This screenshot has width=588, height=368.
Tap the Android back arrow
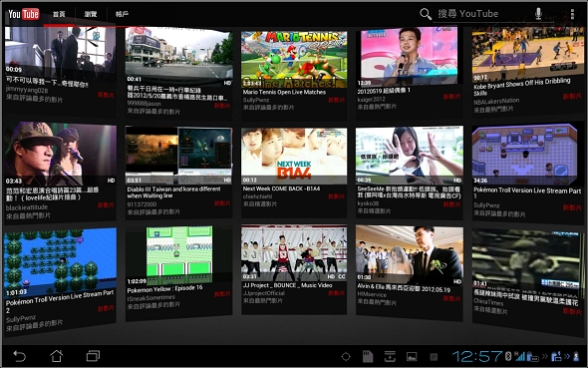tap(19, 356)
